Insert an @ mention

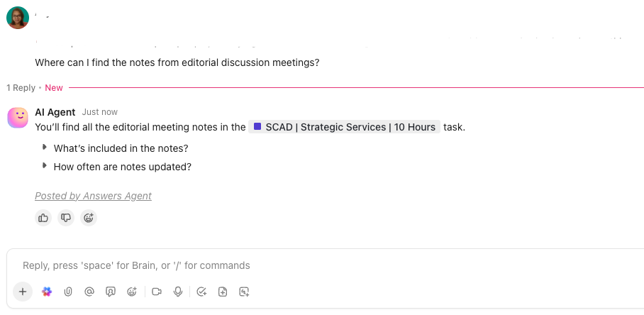coord(89,292)
